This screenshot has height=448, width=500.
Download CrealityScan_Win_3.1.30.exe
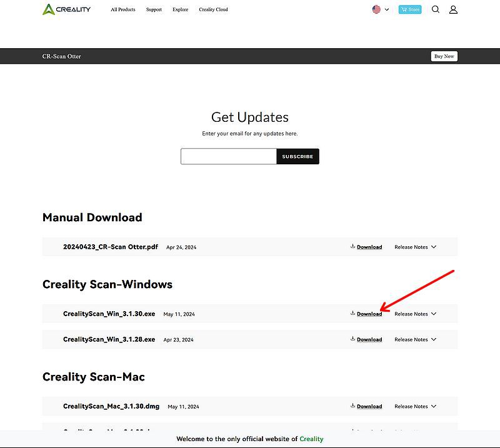(369, 314)
